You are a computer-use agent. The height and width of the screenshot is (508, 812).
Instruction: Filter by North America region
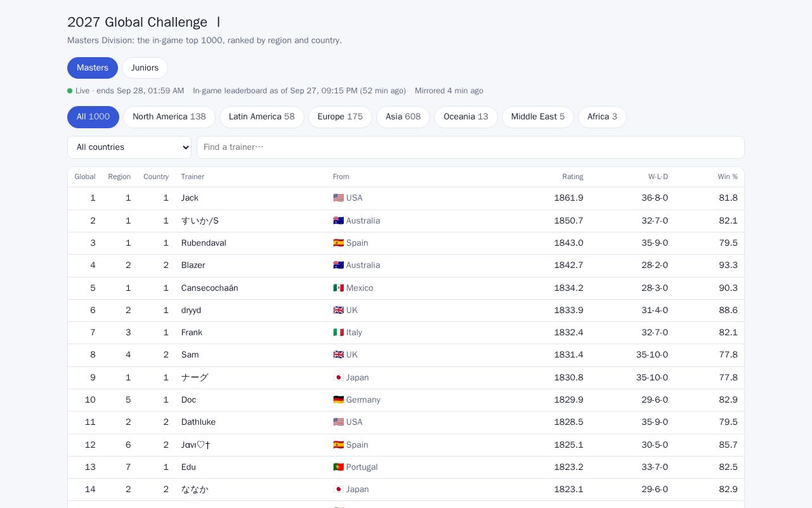pos(169,117)
